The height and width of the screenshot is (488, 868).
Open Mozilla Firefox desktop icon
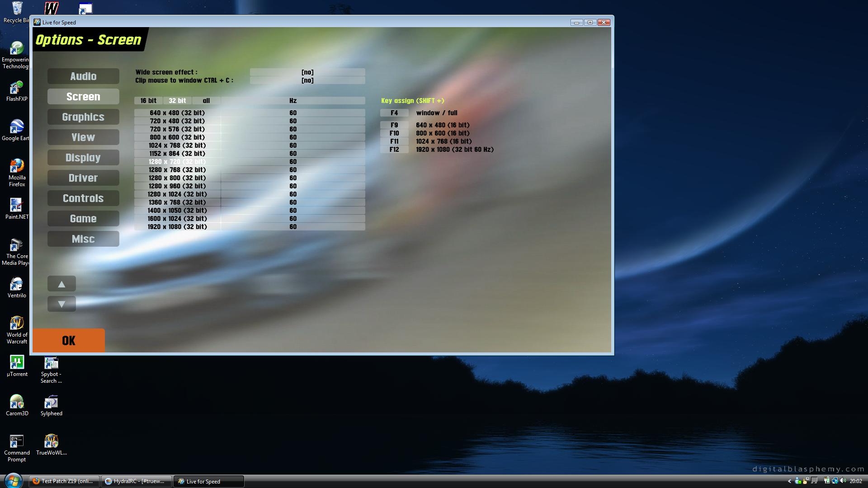(x=17, y=166)
